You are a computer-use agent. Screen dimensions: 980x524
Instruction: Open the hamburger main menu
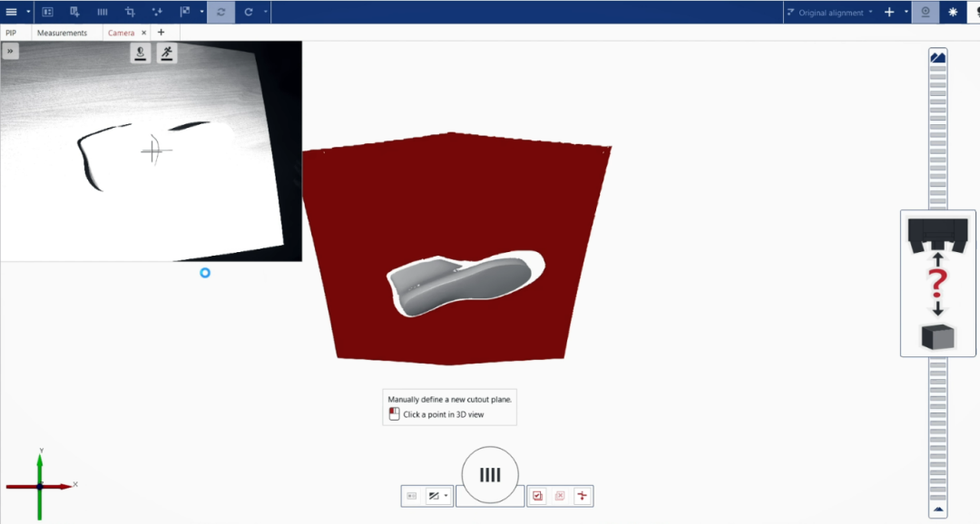click(12, 12)
